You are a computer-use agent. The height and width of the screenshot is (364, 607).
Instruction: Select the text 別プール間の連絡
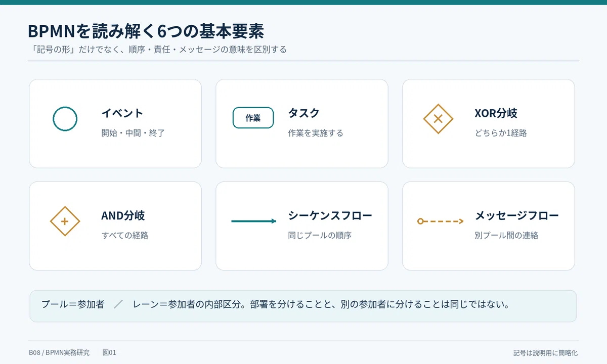(506, 236)
